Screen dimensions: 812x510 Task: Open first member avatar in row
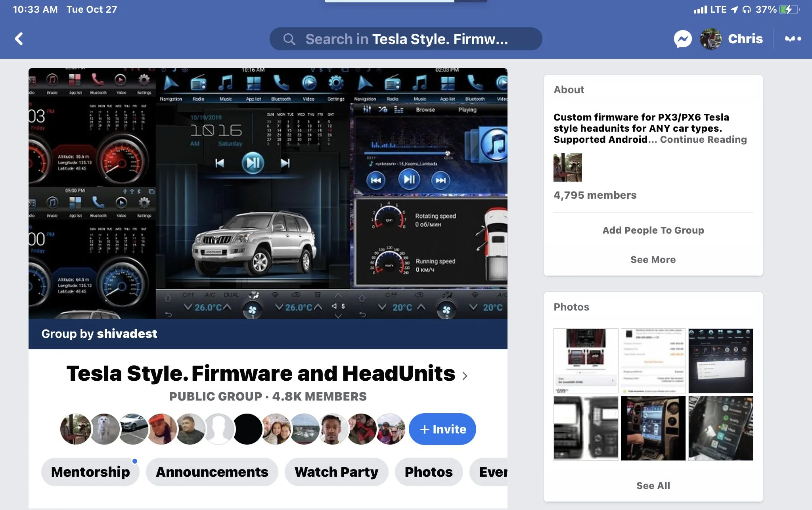click(x=75, y=429)
